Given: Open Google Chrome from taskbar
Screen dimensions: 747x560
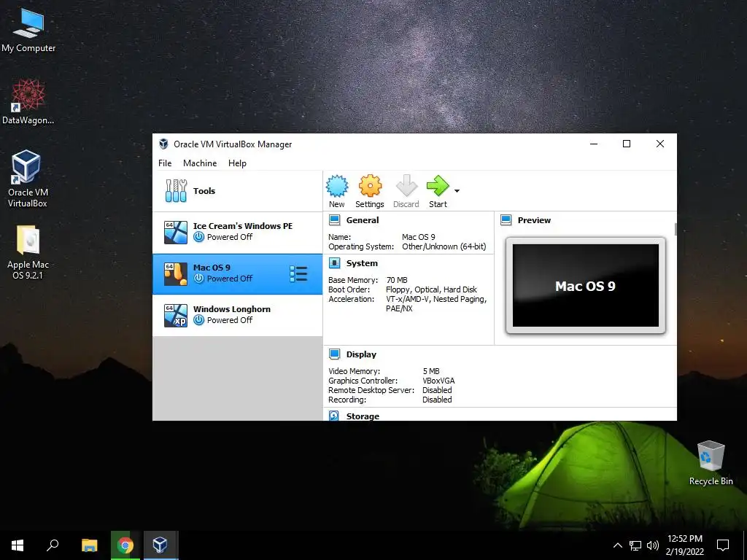Looking at the screenshot, I should [x=125, y=545].
